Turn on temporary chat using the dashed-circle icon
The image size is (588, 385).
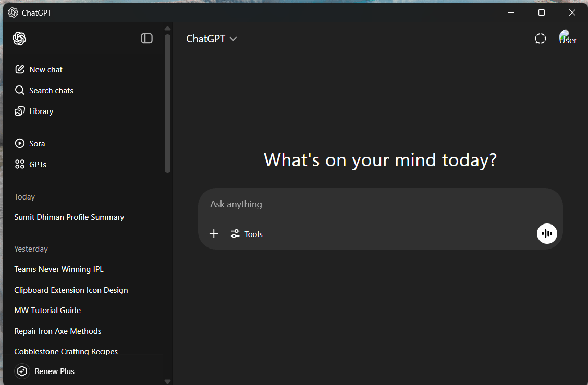(540, 39)
